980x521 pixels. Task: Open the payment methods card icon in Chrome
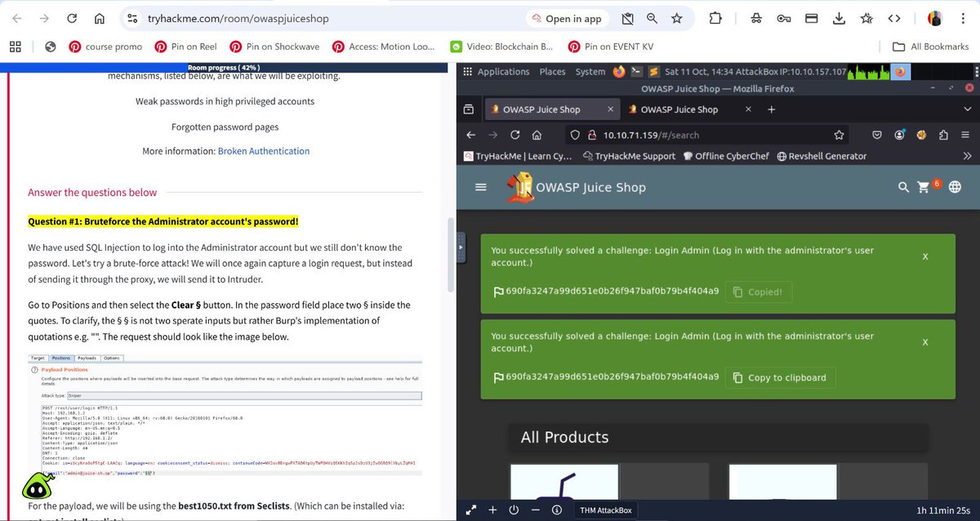[x=811, y=19]
